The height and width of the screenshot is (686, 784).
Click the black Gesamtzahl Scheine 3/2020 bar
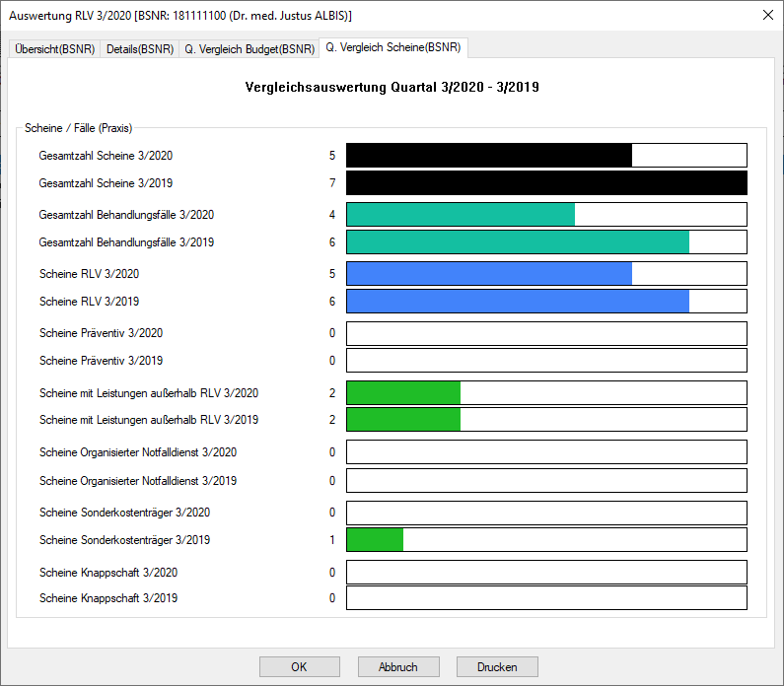coord(489,156)
